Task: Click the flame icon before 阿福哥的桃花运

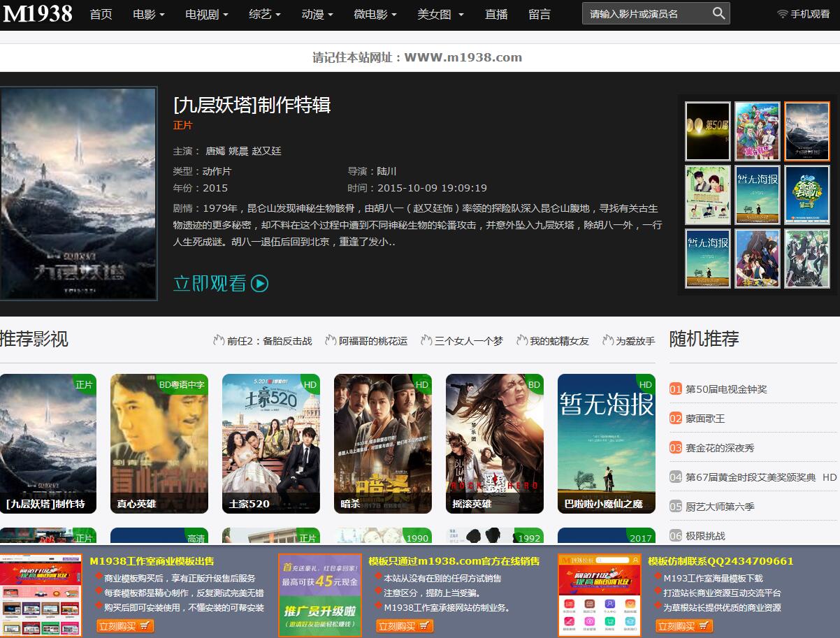Action: 331,340
